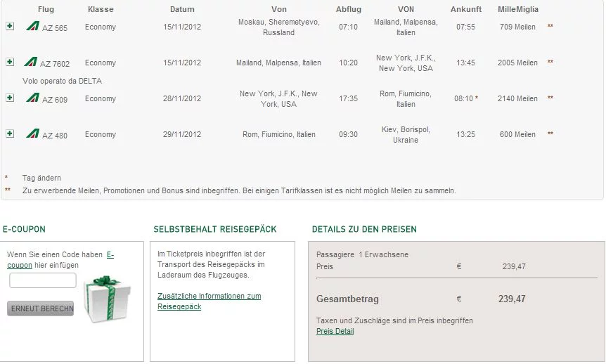606x364 pixels.
Task: Click the ERNEUT BERECHNEN button
Action: [41, 308]
